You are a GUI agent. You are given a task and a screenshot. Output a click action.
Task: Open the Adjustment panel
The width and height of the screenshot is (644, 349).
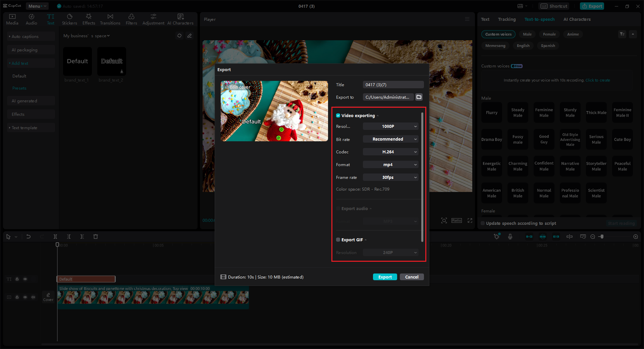click(153, 19)
